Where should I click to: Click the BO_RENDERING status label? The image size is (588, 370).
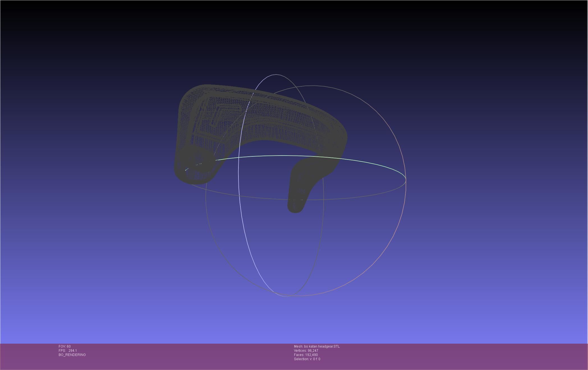coord(72,355)
